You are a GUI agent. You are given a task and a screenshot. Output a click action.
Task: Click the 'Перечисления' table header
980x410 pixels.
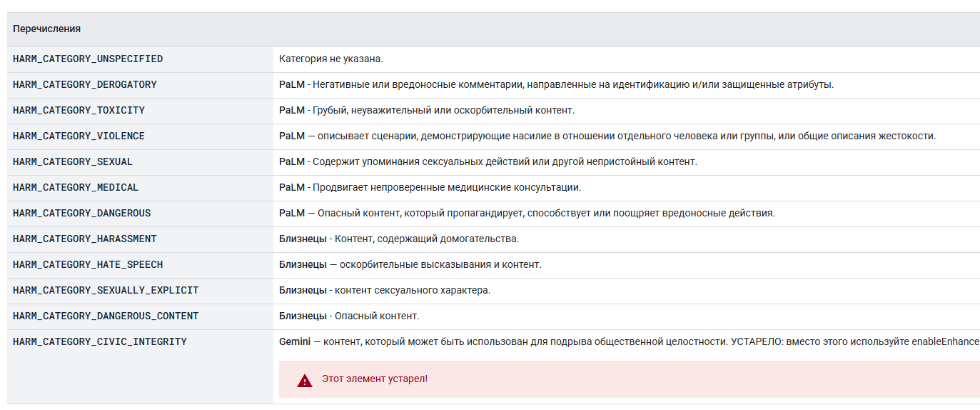[46, 29]
